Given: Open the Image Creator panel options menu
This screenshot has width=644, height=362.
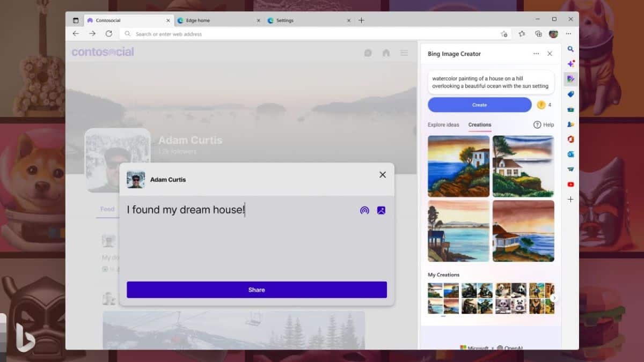Looking at the screenshot, I should pyautogui.click(x=536, y=54).
